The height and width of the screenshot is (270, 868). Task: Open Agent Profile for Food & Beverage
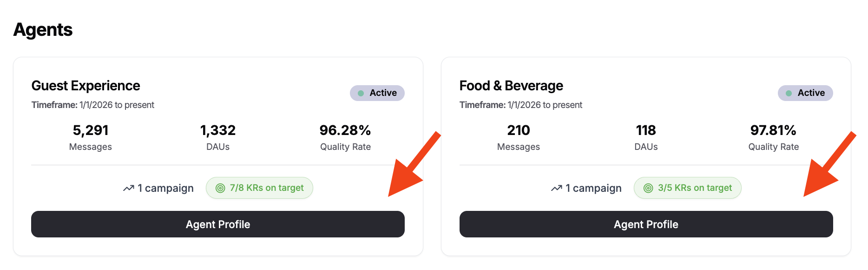coord(646,224)
